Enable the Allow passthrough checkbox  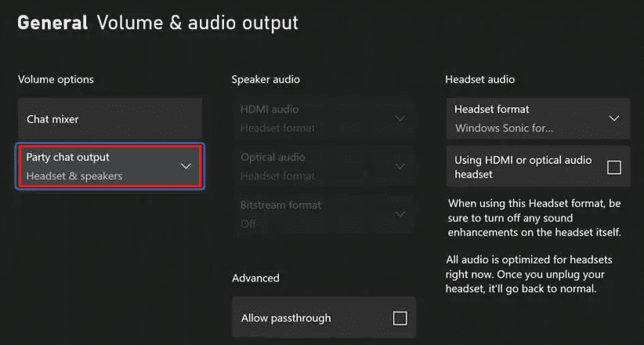(400, 318)
